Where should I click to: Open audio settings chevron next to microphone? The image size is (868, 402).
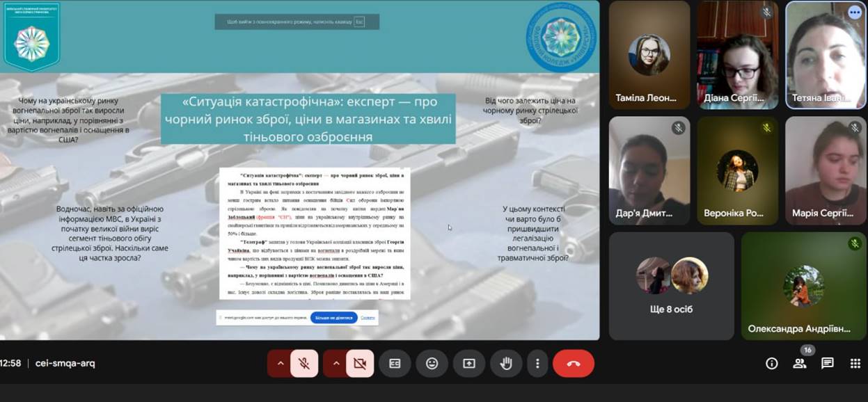coord(280,363)
